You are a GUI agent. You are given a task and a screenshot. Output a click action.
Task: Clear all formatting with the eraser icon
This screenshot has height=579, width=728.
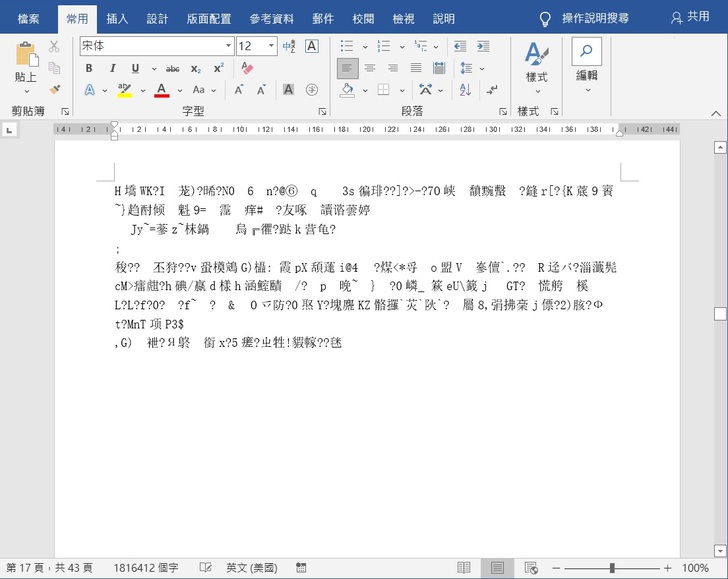click(x=247, y=68)
